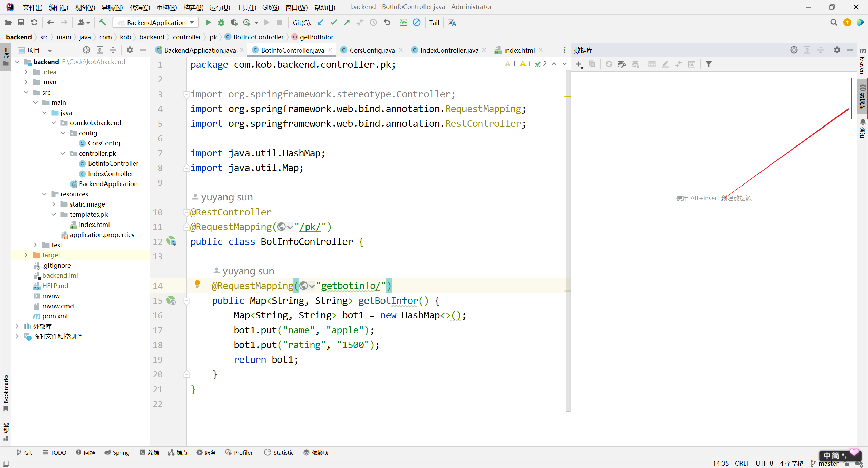
Task: Click the build hammer icon
Action: tap(102, 23)
